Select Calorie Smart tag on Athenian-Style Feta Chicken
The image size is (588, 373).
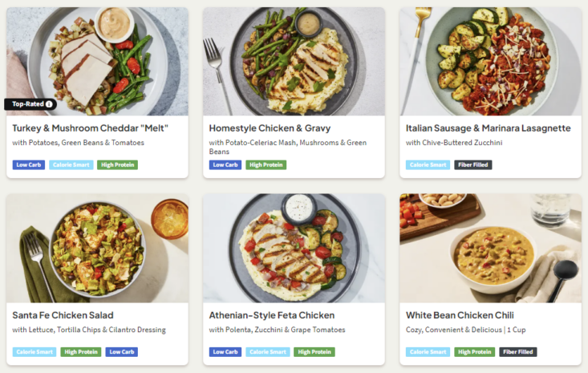click(267, 352)
